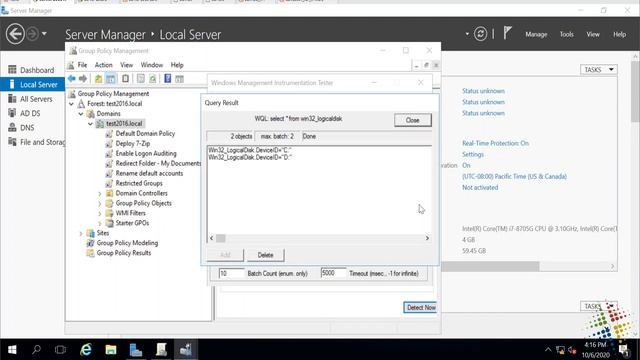Open the Help menu in Group Policy Management
The height and width of the screenshot is (360, 640).
177,65
